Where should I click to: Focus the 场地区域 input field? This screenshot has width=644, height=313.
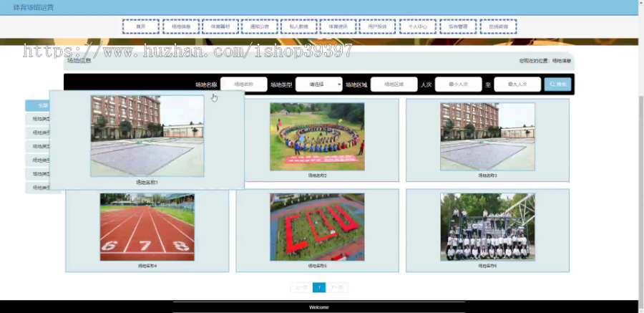394,85
